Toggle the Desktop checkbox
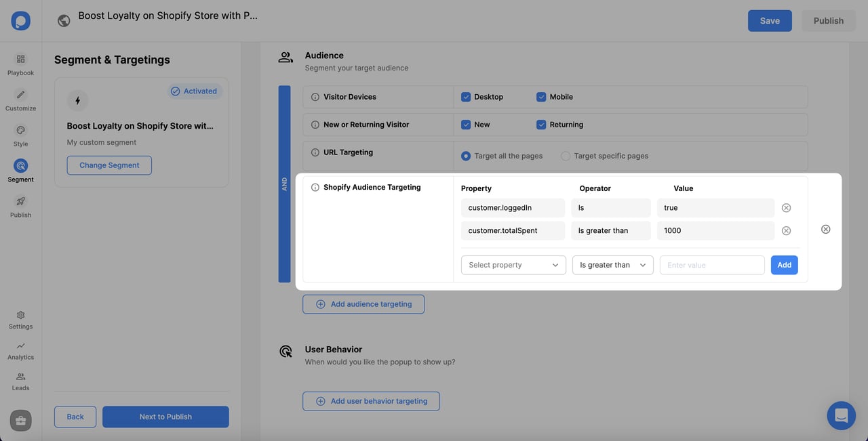 tap(466, 97)
